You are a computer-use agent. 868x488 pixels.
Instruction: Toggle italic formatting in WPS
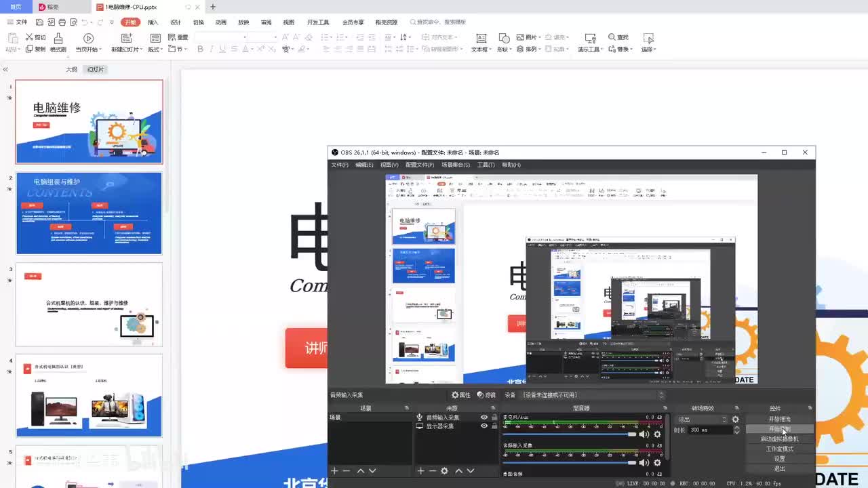pos(212,49)
